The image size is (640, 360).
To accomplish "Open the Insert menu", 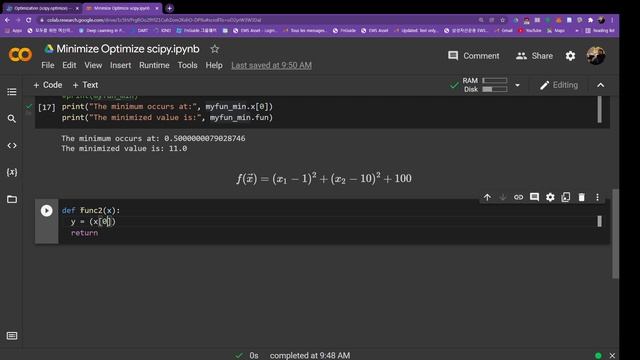I will coord(120,65).
